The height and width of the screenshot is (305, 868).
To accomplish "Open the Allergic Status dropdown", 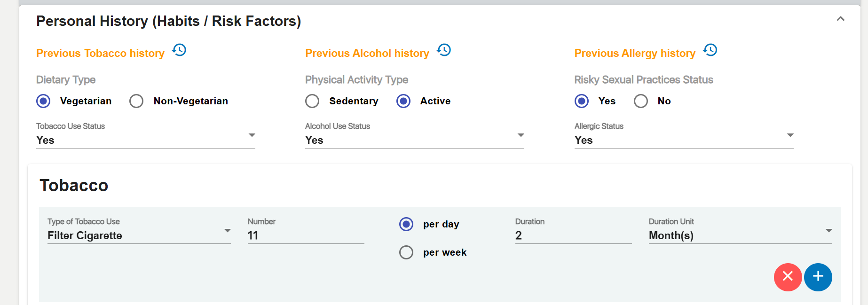I will point(684,140).
